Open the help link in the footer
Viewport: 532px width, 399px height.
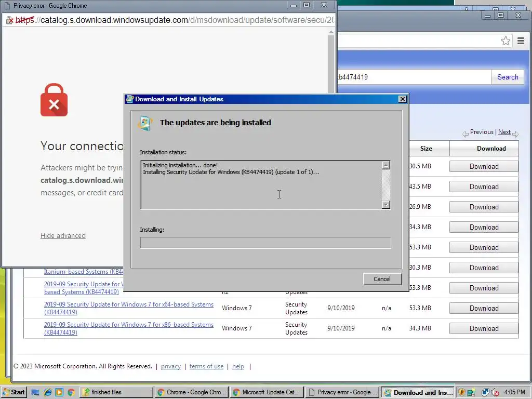238,366
